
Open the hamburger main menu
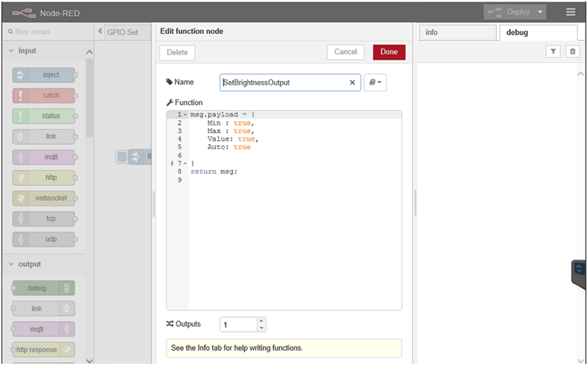point(570,12)
